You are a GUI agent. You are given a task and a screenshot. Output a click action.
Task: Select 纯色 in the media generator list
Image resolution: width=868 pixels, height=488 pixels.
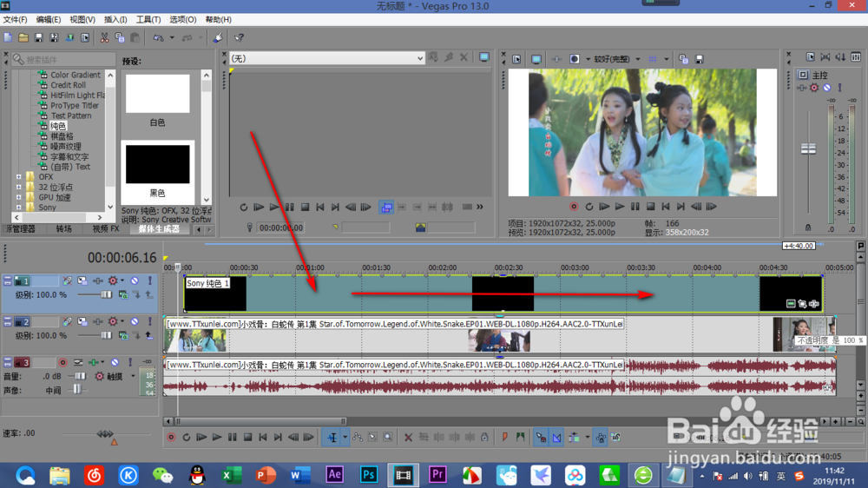57,126
